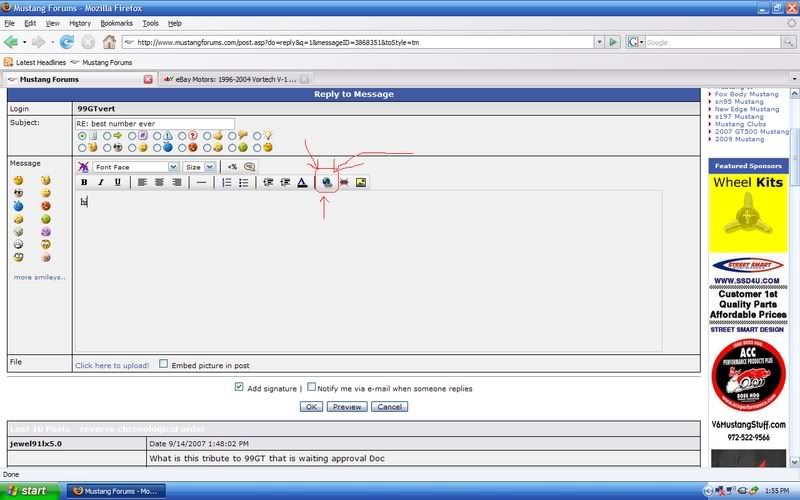Open the File menu

[x=9, y=23]
